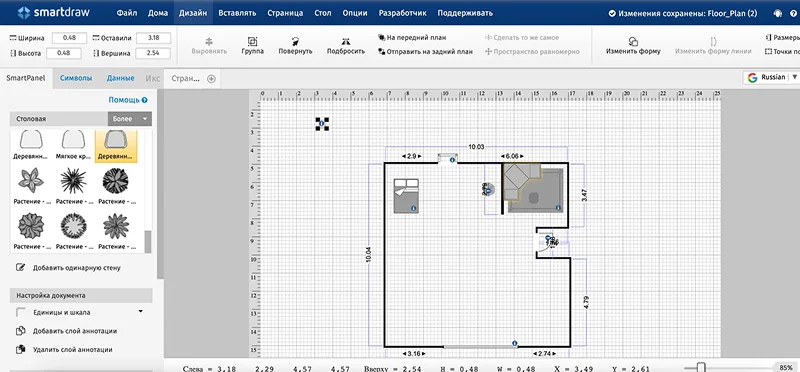Select the highlighted Деревянн... chair symbol
Image resolution: width=800 pixels, height=372 pixels.
(116, 145)
